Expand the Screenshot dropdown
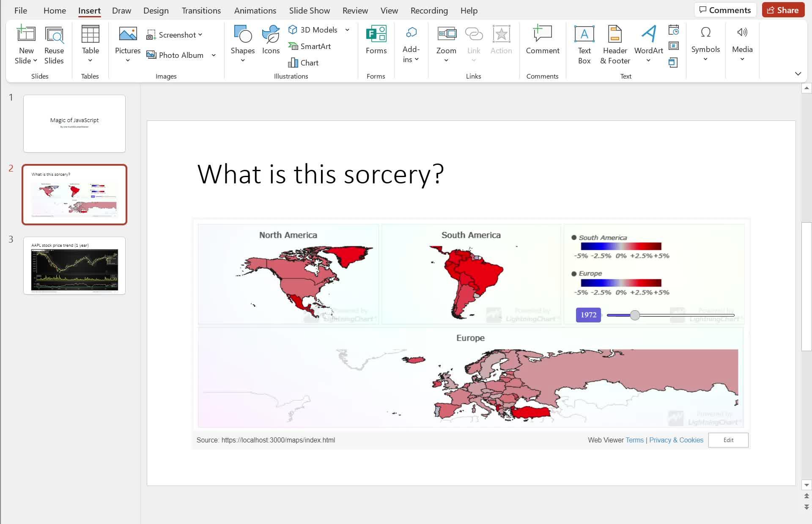Viewport: 812px width, 524px height. [200, 35]
